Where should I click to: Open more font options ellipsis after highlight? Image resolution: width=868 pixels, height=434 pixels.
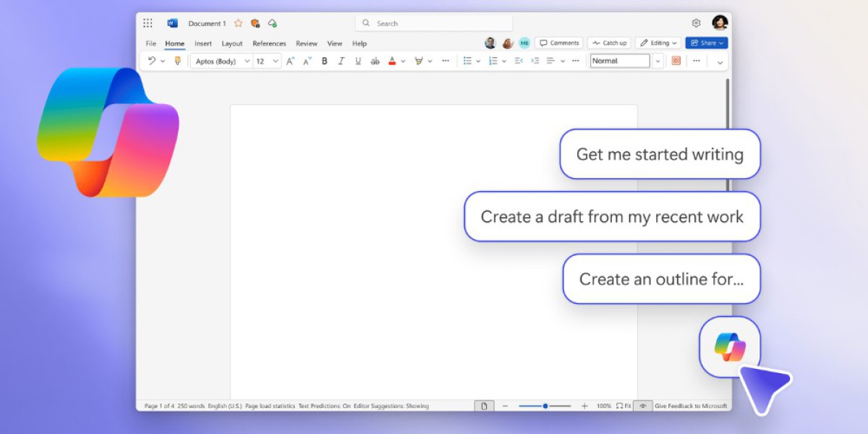click(446, 61)
